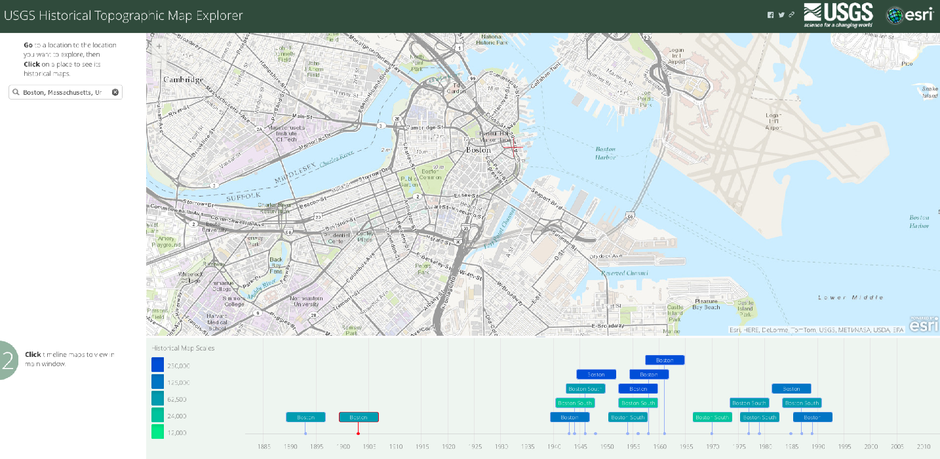Share the map on Facebook
Viewport: 940px width, 459px height.
[770, 15]
